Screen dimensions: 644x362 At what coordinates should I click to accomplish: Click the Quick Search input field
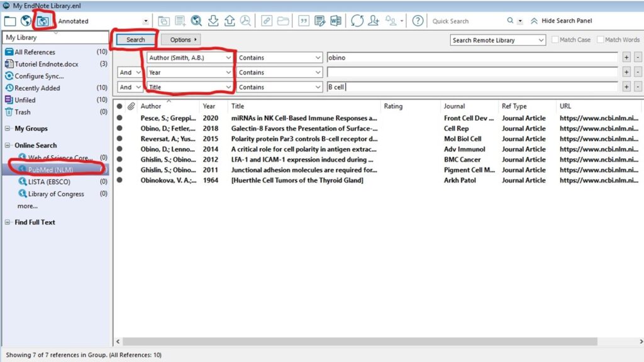472,21
